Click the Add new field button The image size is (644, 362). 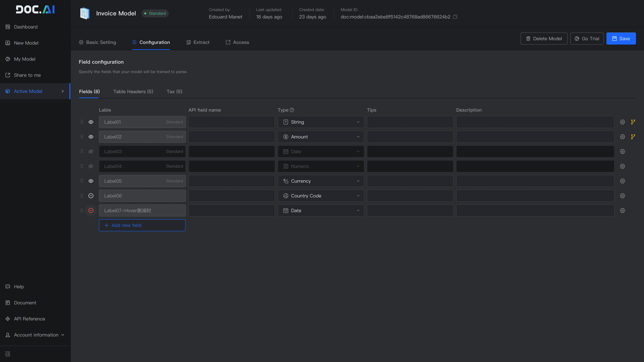142,225
